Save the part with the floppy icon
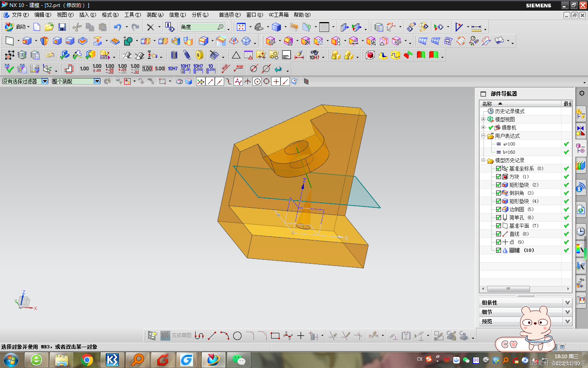 [62, 27]
